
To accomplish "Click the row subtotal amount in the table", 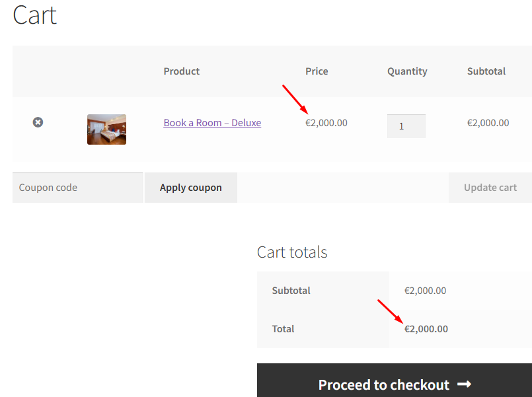I will pyautogui.click(x=488, y=123).
